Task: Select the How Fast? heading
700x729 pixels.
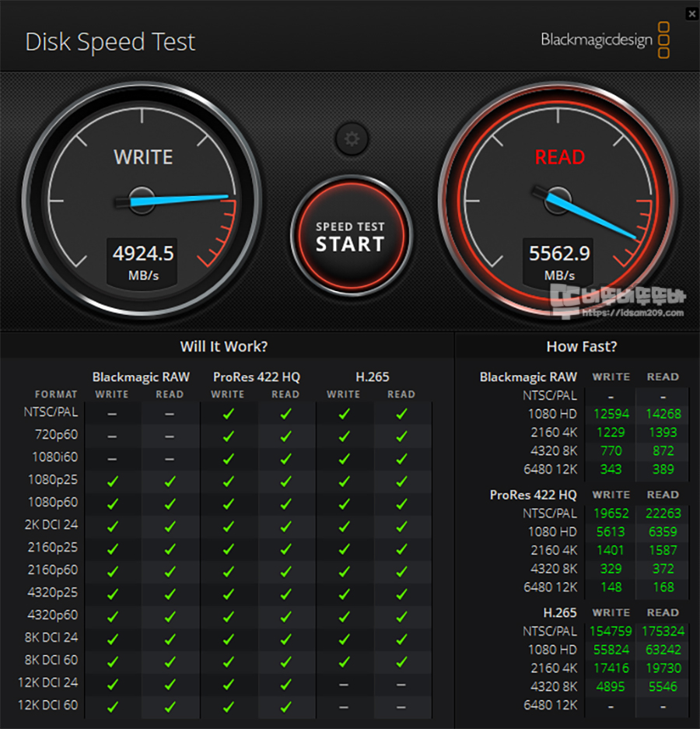Action: (582, 346)
